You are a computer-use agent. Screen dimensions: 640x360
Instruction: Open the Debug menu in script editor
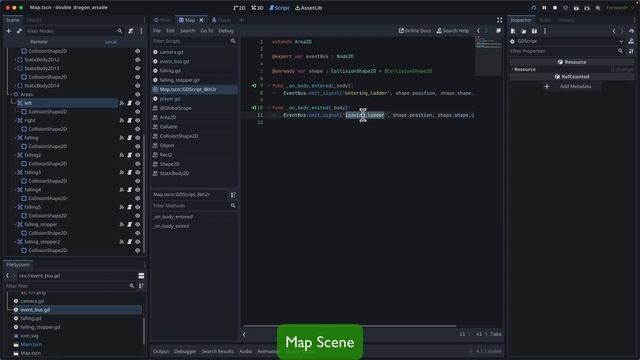pyautogui.click(x=226, y=31)
